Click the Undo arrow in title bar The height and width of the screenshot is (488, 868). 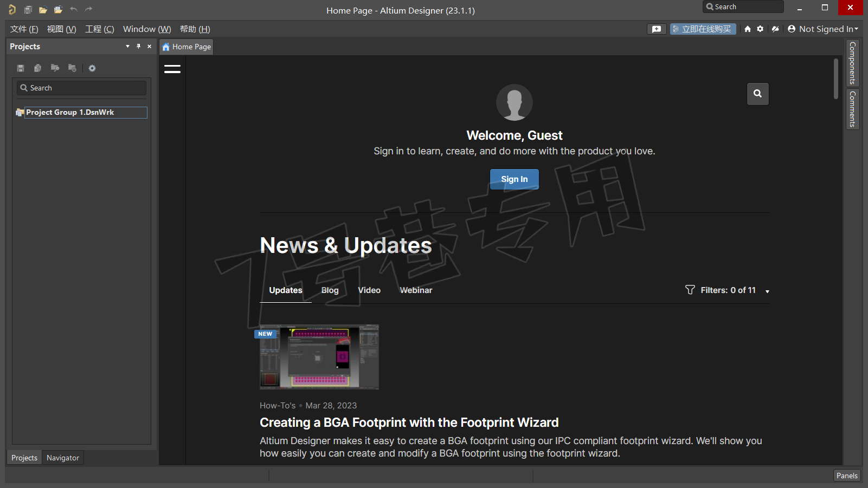74,9
